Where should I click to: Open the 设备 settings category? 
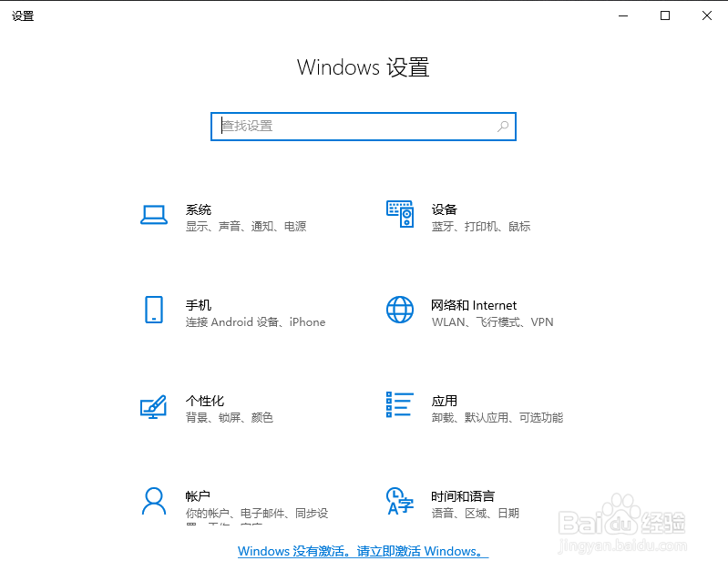[445, 209]
